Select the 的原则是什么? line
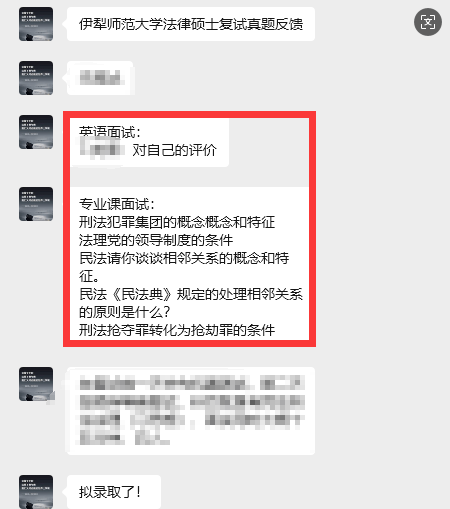This screenshot has width=450, height=509. (125, 312)
